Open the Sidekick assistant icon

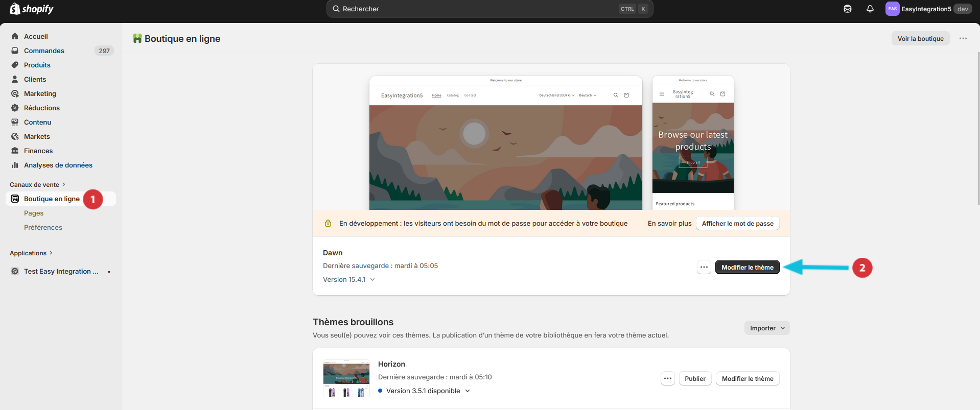848,9
